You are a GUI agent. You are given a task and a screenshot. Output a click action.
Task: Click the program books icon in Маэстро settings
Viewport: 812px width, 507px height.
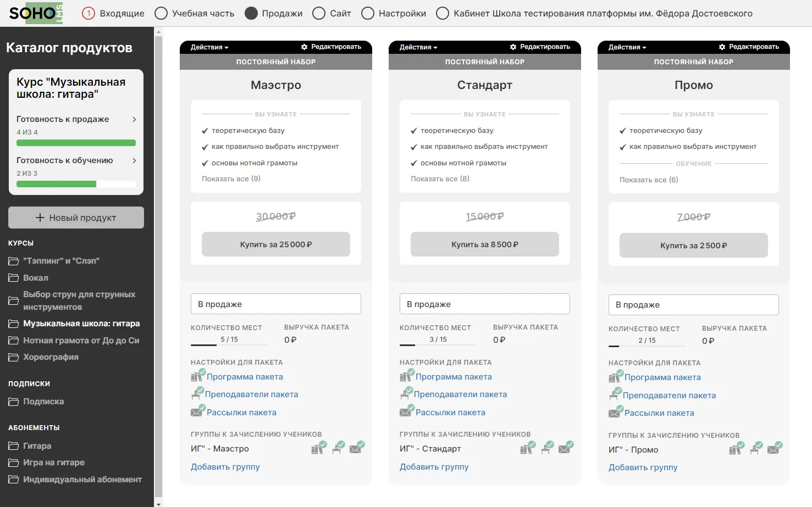point(197,376)
